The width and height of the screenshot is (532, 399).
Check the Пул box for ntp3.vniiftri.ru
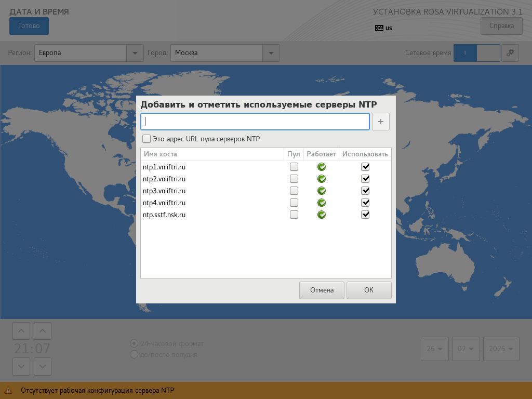coord(294,191)
